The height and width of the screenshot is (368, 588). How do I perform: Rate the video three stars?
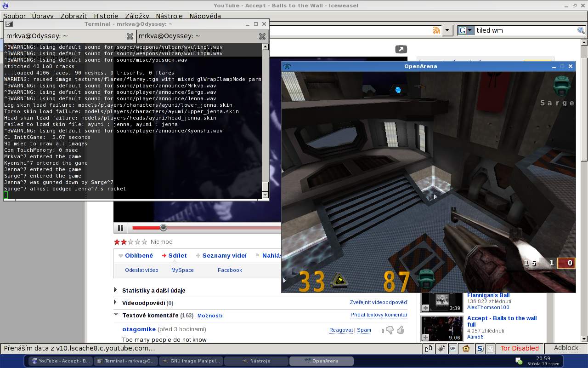130,242
